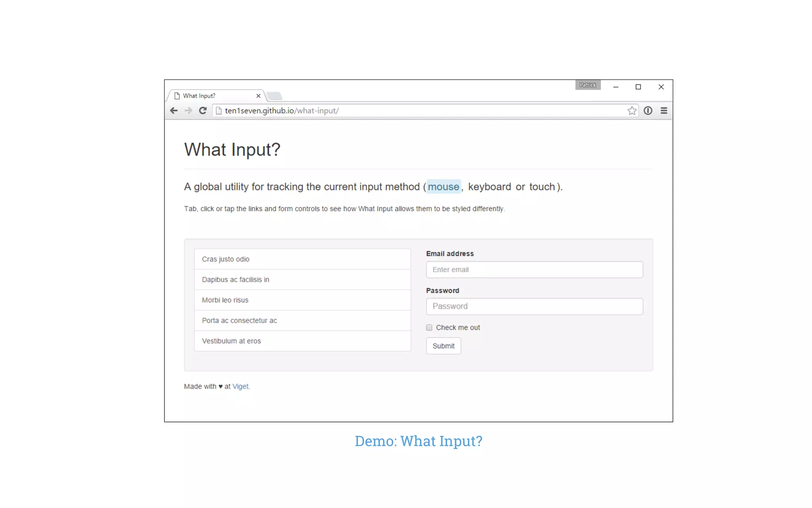Open a new tab next to What Input?
The height and width of the screenshot is (508, 812).
[x=274, y=96]
